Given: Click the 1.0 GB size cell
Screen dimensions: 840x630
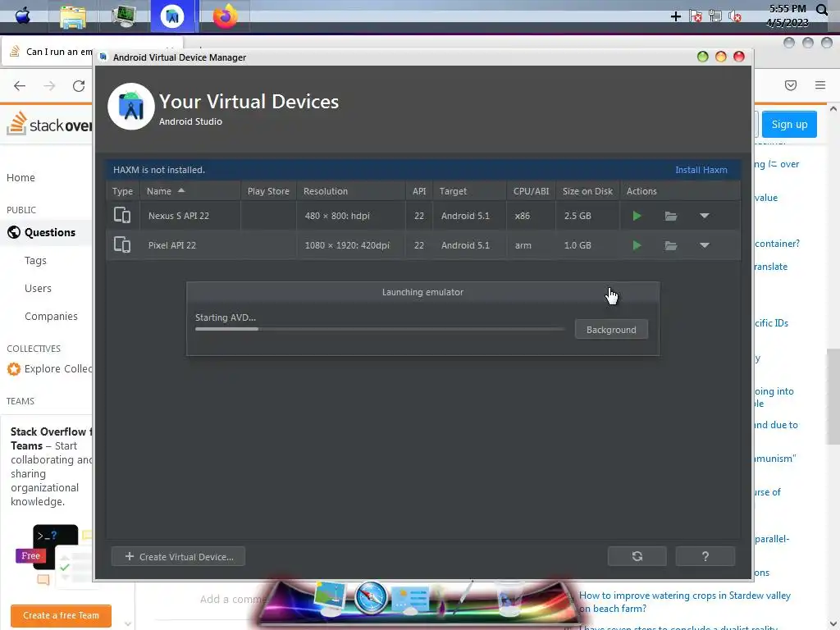Looking at the screenshot, I should (587, 245).
